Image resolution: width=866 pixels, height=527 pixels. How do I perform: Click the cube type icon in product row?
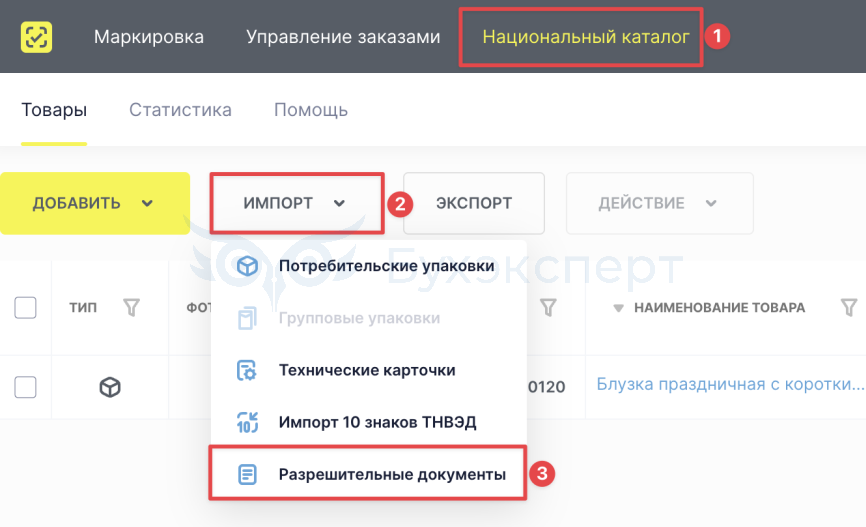[110, 387]
